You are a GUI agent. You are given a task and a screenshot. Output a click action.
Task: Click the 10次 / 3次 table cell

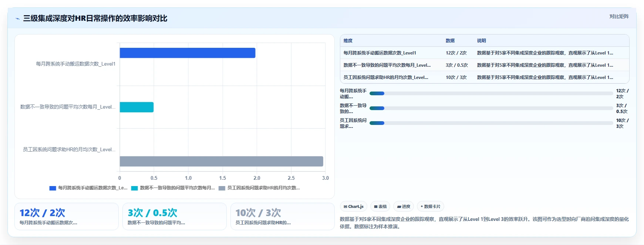[x=456, y=77]
